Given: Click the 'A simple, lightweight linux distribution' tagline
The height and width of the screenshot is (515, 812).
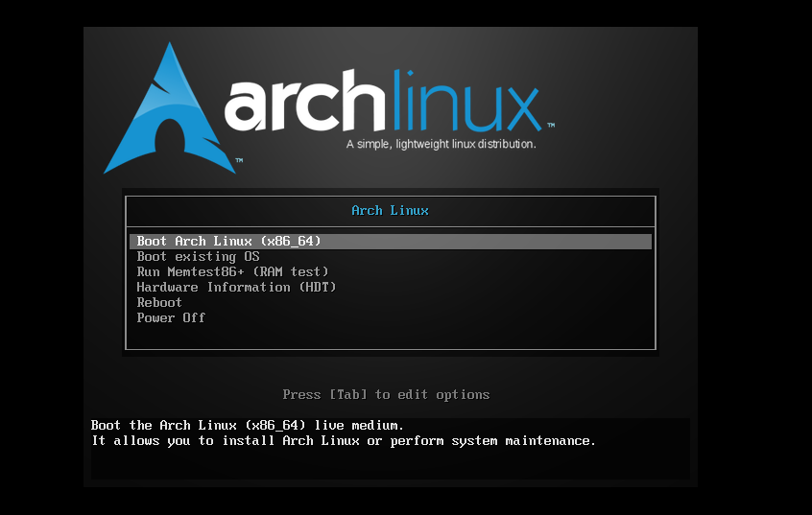Looking at the screenshot, I should point(442,145).
